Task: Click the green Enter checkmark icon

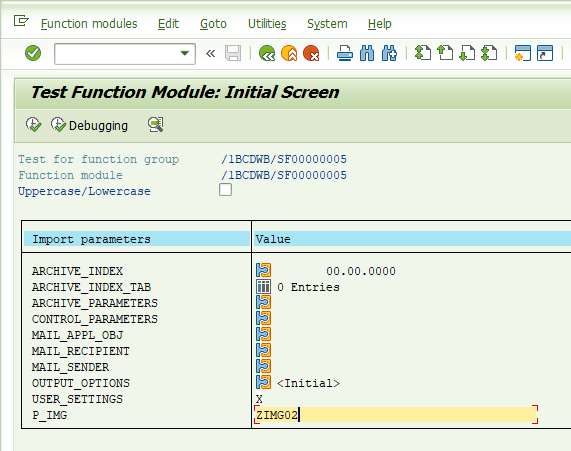Action: point(33,53)
